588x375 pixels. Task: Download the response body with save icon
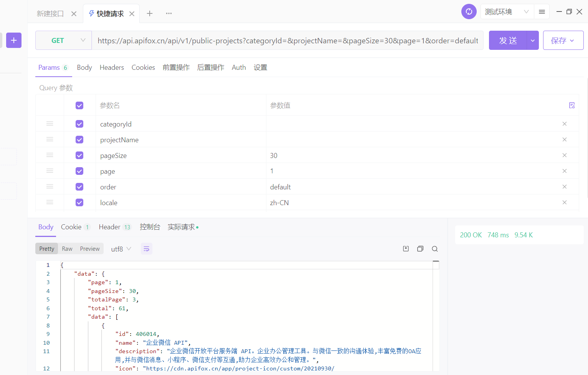pyautogui.click(x=406, y=249)
